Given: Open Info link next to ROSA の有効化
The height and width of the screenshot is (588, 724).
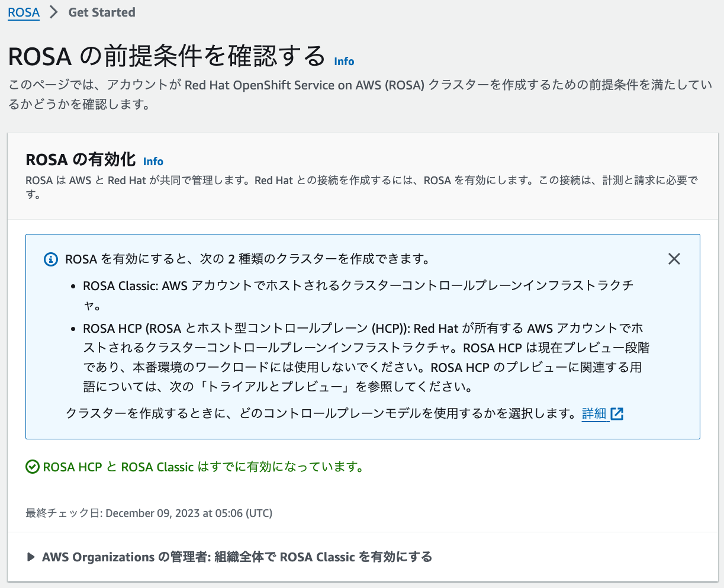Looking at the screenshot, I should pyautogui.click(x=153, y=161).
